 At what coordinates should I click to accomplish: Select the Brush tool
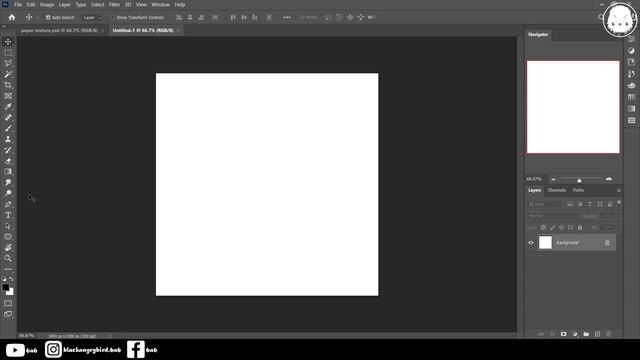(8, 128)
